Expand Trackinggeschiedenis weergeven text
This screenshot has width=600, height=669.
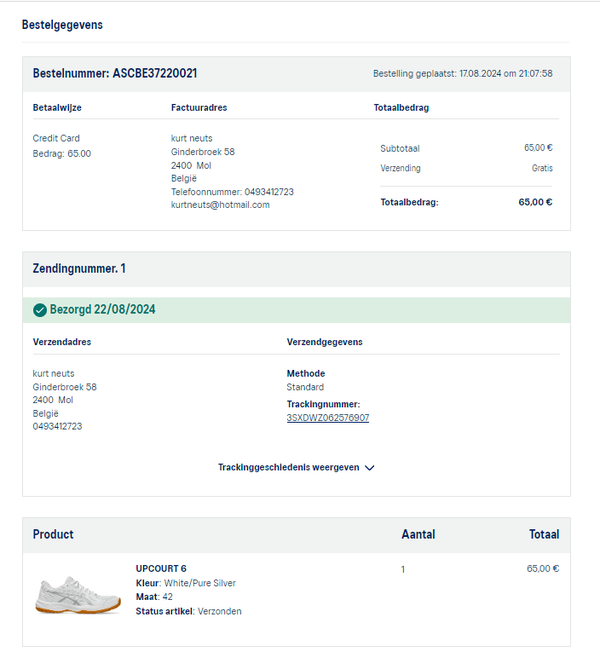289,467
